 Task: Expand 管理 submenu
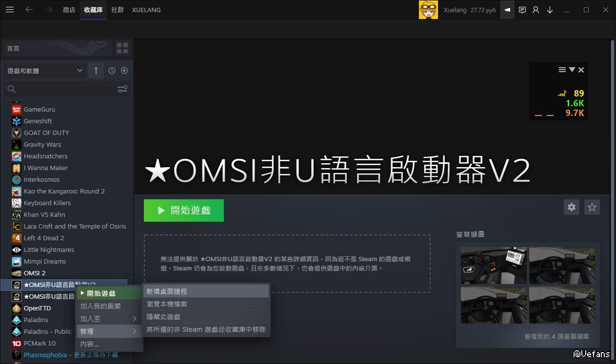pos(109,331)
